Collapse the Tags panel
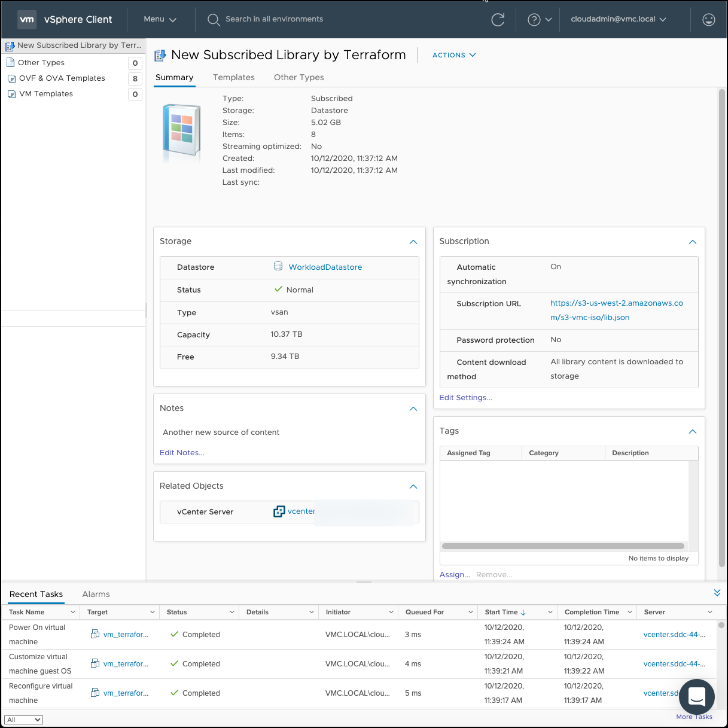Screen dimensions: 728x728 692,431
